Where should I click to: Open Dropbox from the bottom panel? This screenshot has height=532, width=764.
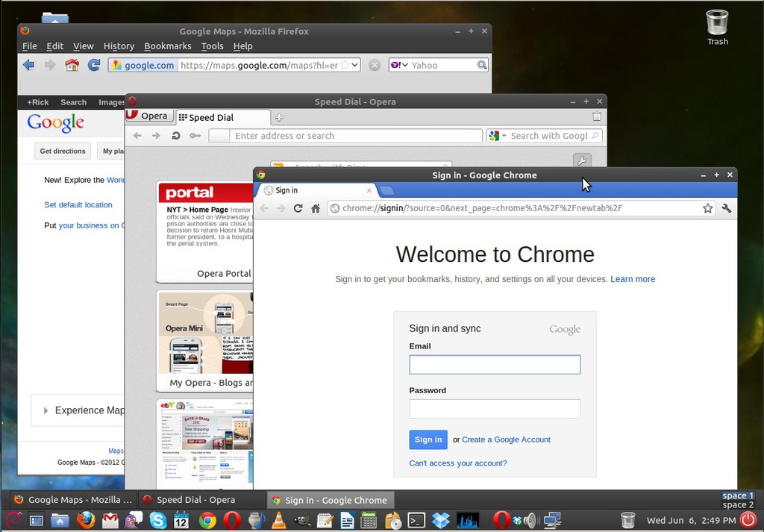[440, 520]
